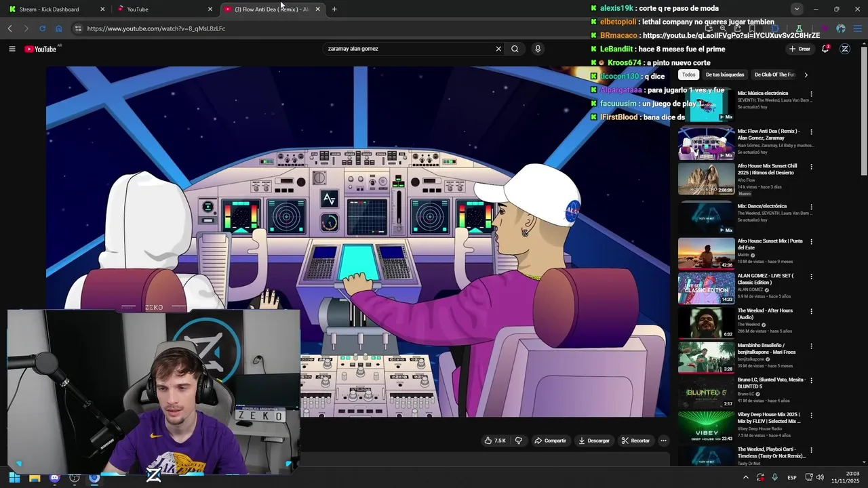Switch to the YouTube tab

tap(163, 9)
